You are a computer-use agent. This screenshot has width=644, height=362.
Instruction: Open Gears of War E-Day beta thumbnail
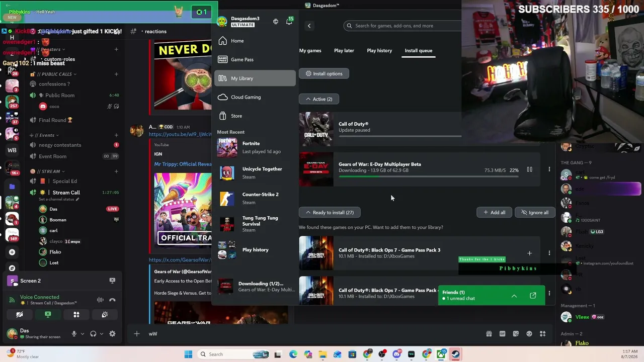tap(316, 169)
